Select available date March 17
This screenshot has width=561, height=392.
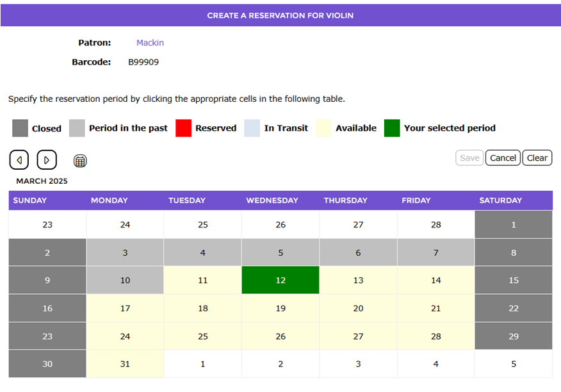[125, 308]
